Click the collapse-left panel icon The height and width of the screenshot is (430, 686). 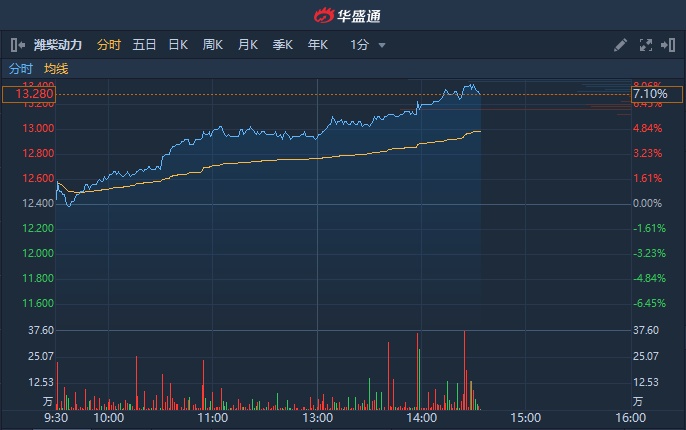coord(17,45)
